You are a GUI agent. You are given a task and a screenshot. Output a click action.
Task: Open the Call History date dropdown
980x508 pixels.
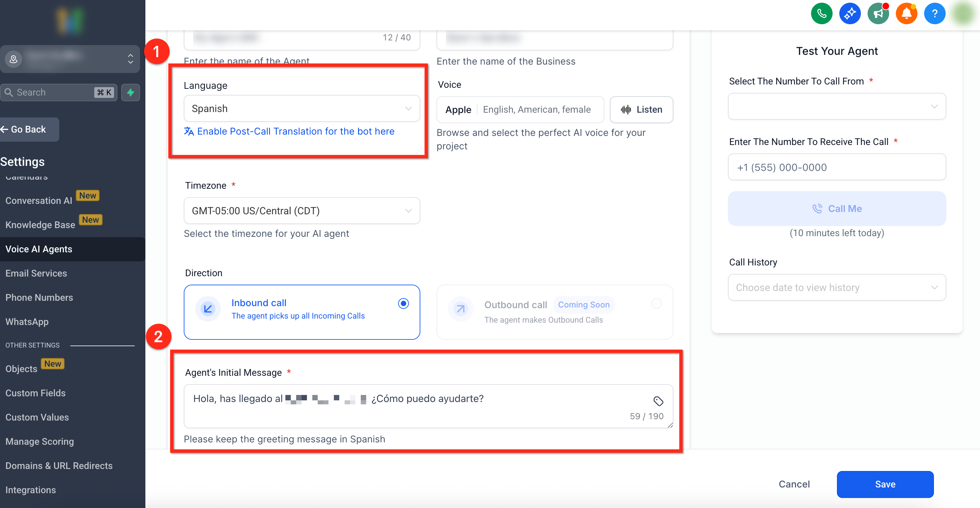tap(837, 287)
